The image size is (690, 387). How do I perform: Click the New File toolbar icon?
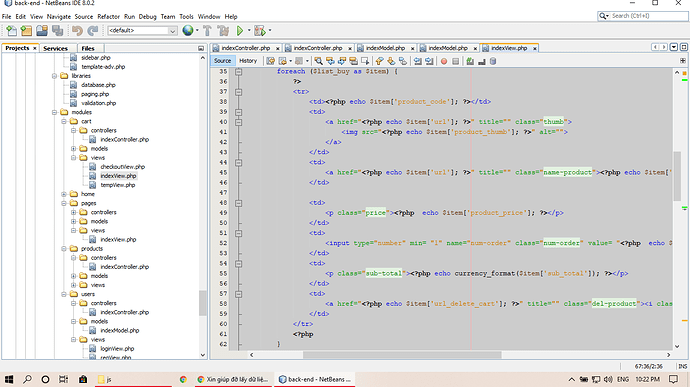[x=11, y=30]
